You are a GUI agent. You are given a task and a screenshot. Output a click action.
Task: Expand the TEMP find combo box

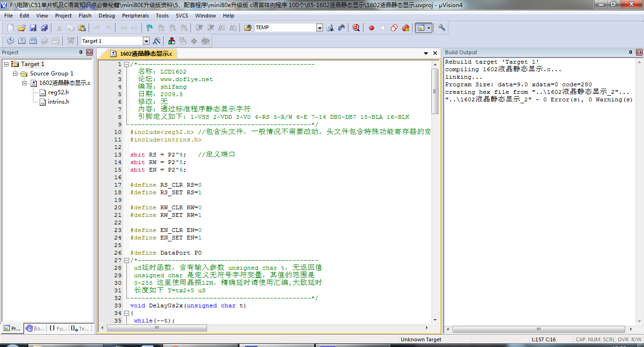(x=320, y=28)
